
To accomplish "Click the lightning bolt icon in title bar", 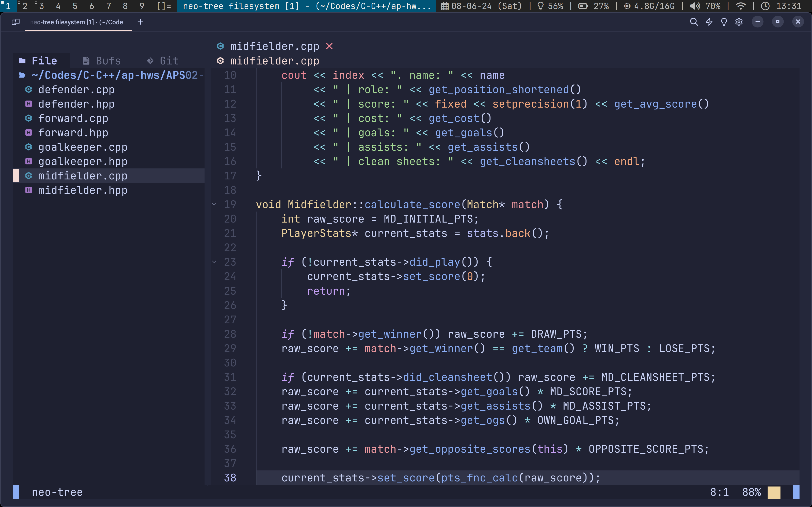I will pyautogui.click(x=709, y=22).
